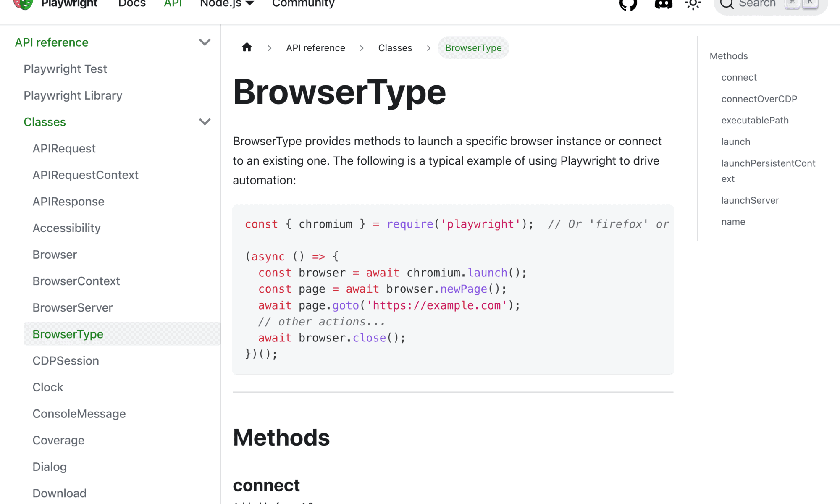
Task: Click BrowserType breadcrumb pill
Action: pos(473,48)
